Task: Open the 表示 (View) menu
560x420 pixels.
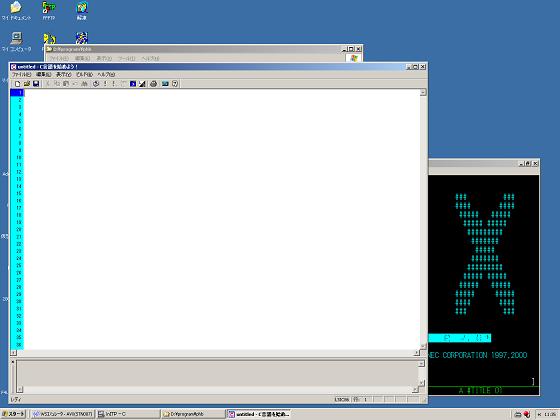Action: click(x=64, y=74)
